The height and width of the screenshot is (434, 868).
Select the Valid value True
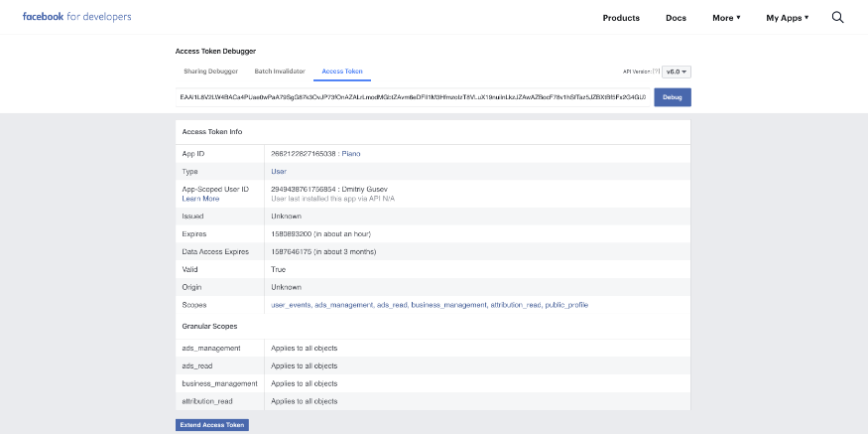click(279, 269)
